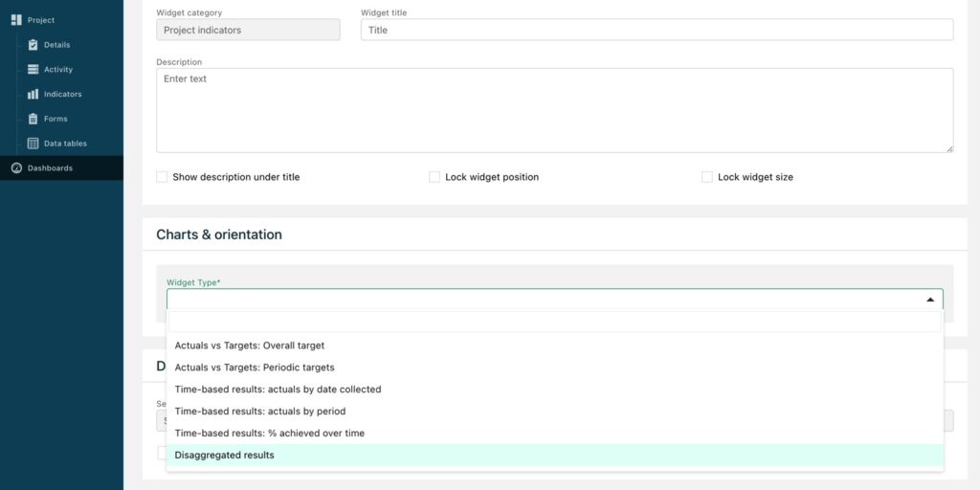The width and height of the screenshot is (980, 490).
Task: Open Data tables grid icon
Action: (x=33, y=144)
